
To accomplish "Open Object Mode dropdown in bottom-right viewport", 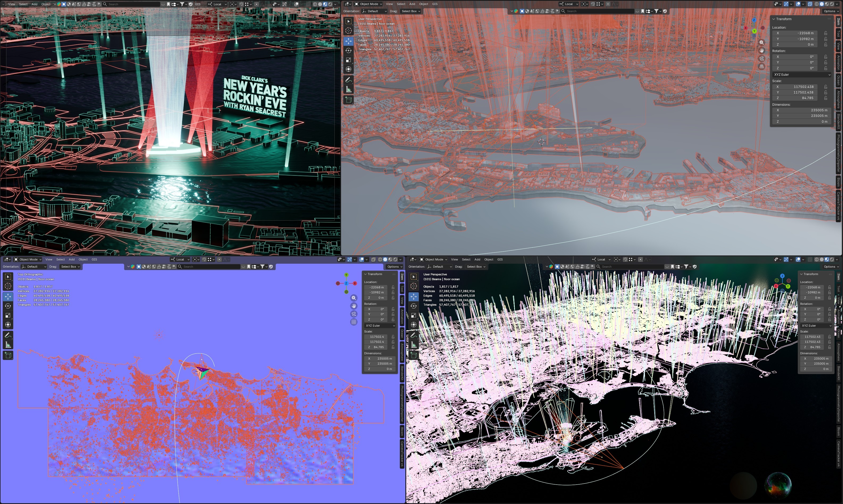I will [434, 259].
